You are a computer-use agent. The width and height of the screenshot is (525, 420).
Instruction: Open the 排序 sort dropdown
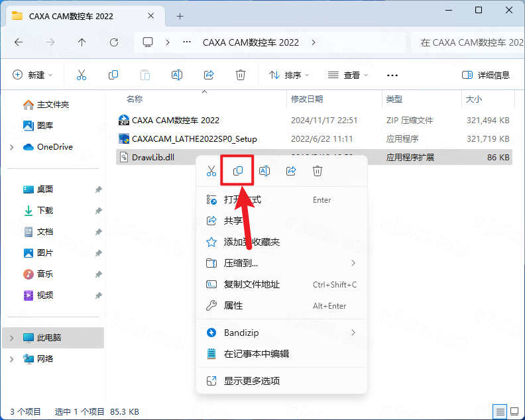(x=289, y=75)
